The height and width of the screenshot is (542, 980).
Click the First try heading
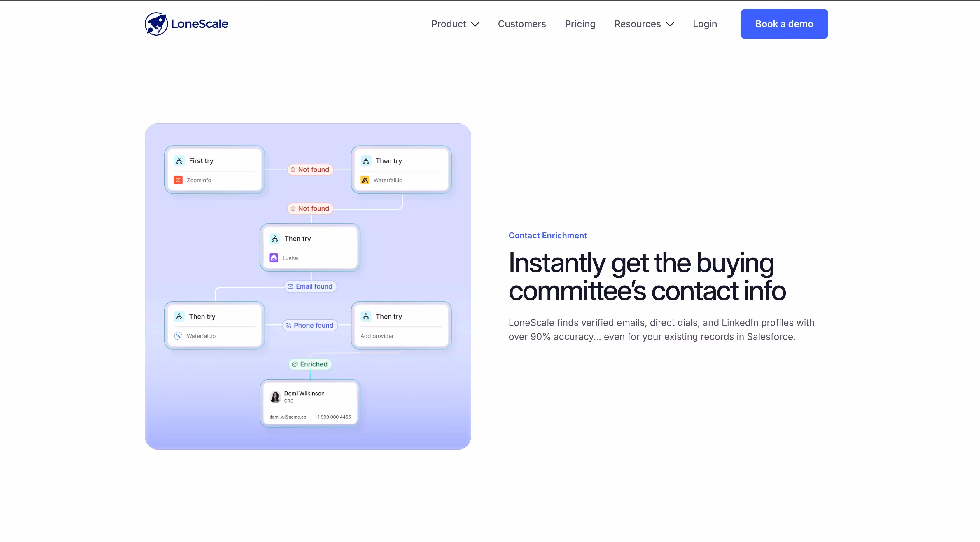[201, 161]
